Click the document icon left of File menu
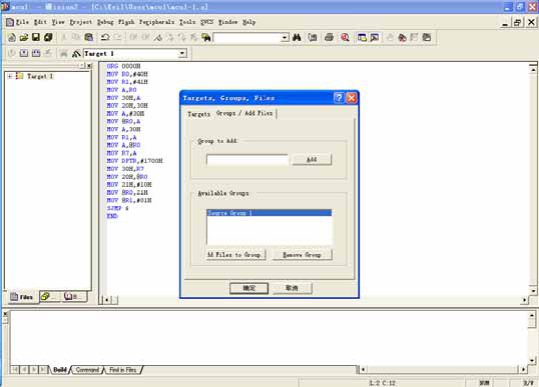The image size is (539, 387). pyautogui.click(x=10, y=22)
